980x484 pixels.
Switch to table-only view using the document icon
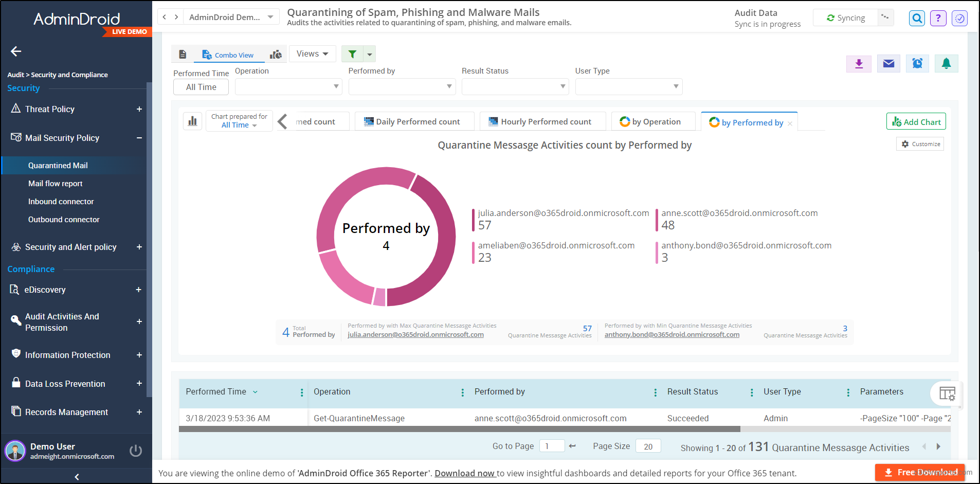point(183,53)
